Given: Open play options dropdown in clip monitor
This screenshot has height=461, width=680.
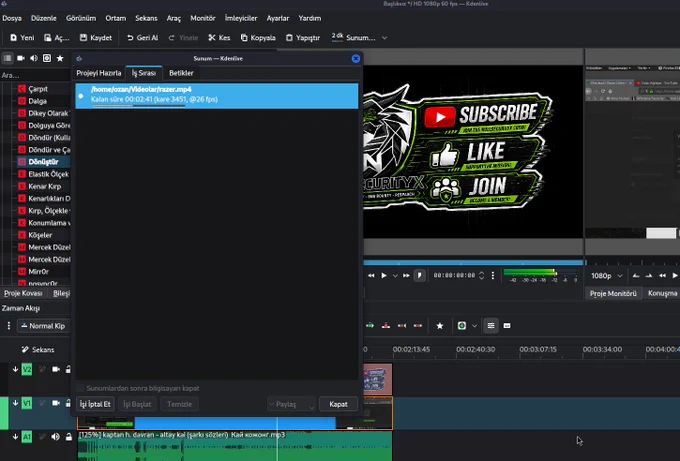Looking at the screenshot, I should point(395,275).
